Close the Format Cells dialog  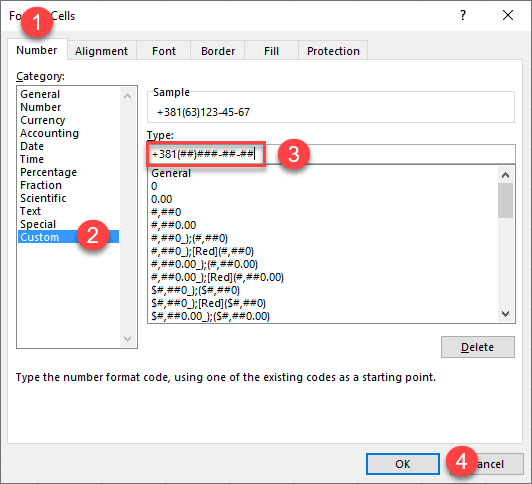pyautogui.click(x=508, y=15)
